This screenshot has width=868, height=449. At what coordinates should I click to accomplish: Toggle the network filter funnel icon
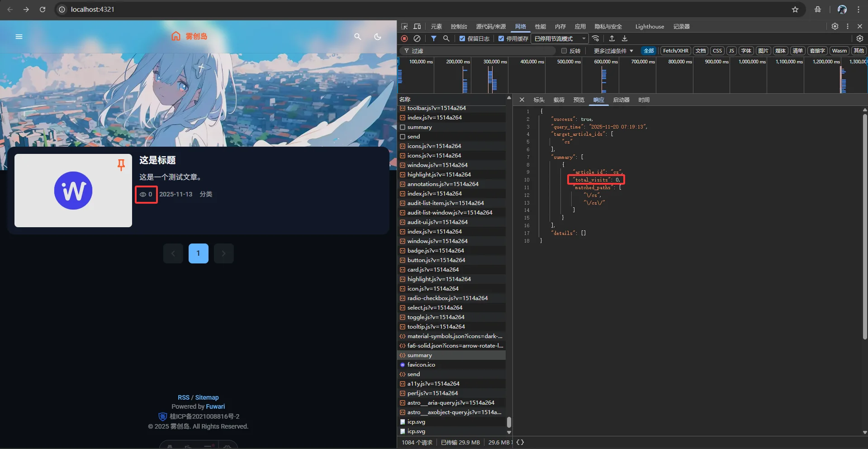click(433, 38)
